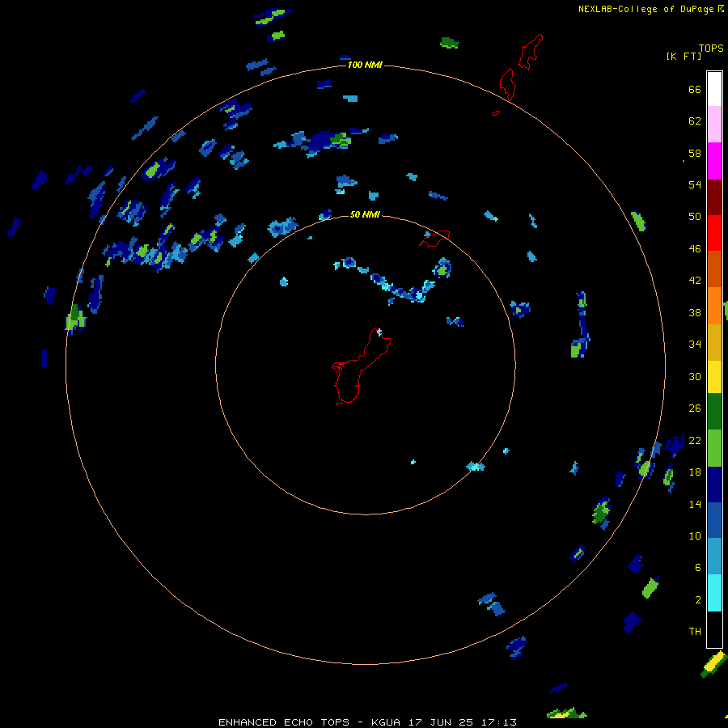
Task: Select the light orange legend swatch
Action: pos(714,306)
